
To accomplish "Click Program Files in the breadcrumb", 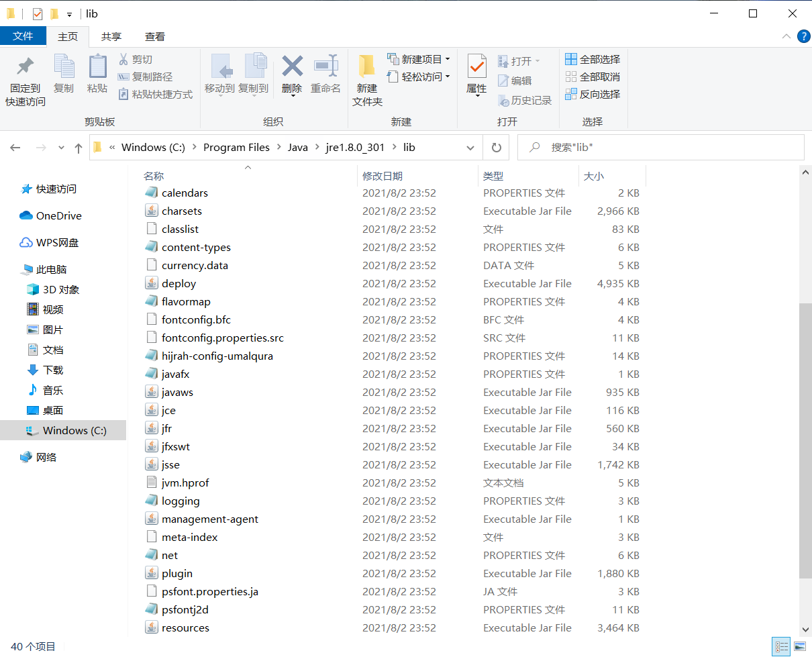I will [236, 148].
